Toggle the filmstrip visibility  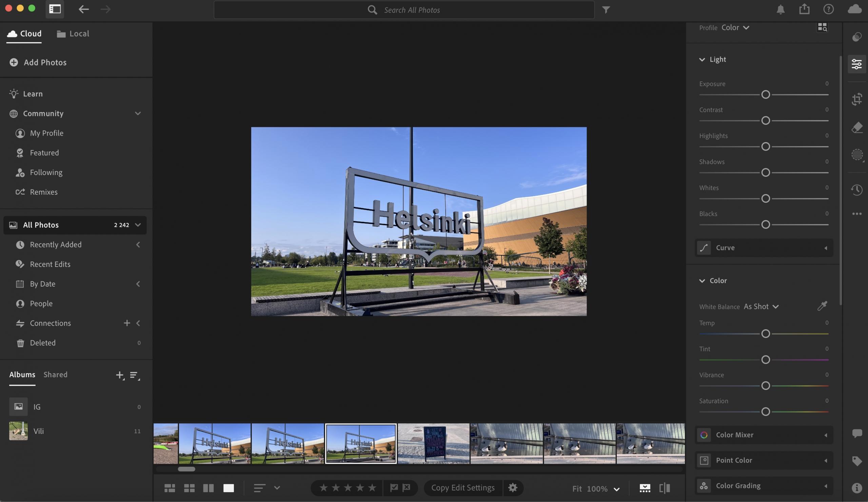tap(645, 488)
